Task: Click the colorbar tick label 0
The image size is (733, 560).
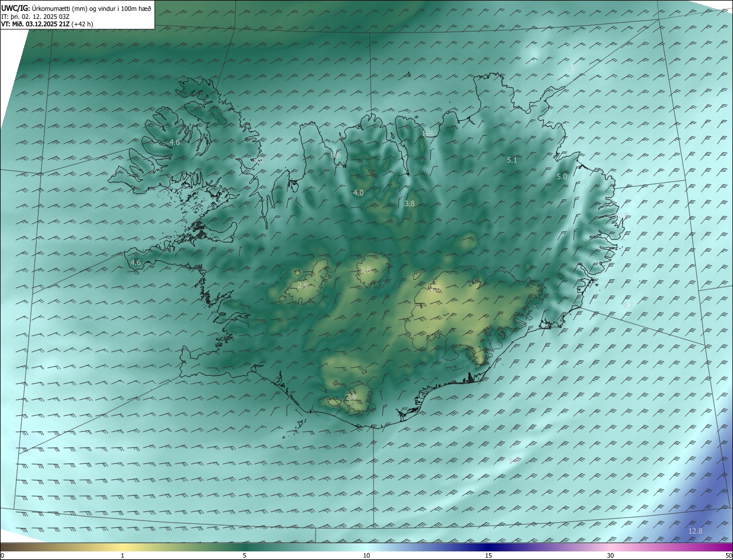Action: coord(2,555)
